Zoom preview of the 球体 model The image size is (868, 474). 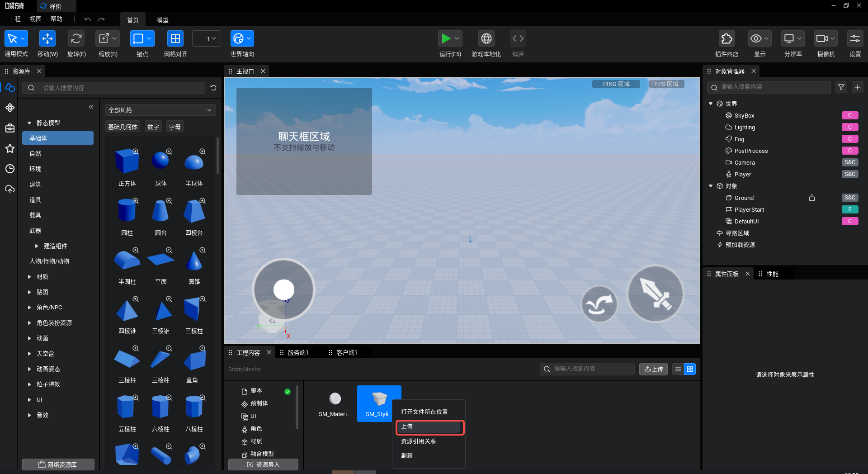[x=169, y=152]
